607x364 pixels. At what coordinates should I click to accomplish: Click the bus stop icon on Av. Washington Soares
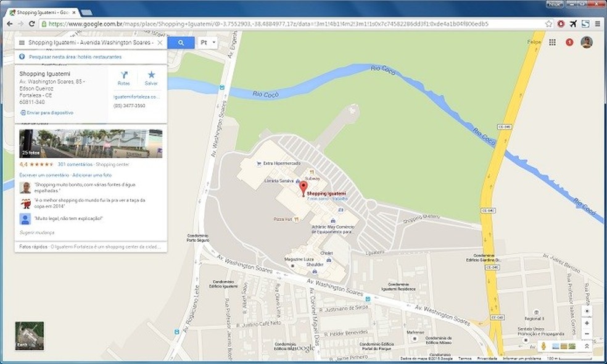click(x=368, y=299)
